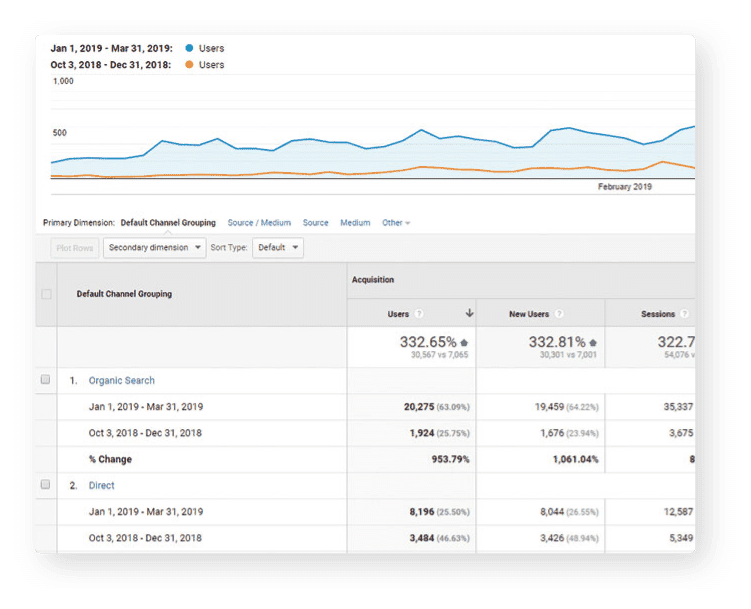This screenshot has width=751, height=609.
Task: Click the help icon beside New Users
Action: 559,314
